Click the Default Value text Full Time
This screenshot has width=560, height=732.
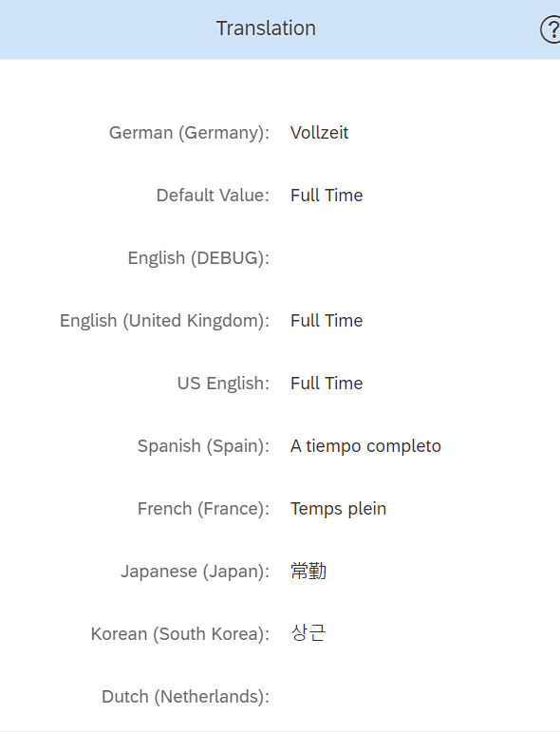tap(327, 196)
